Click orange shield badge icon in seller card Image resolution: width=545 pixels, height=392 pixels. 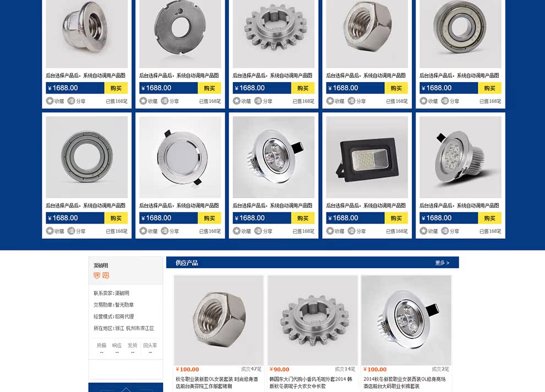coord(97,276)
